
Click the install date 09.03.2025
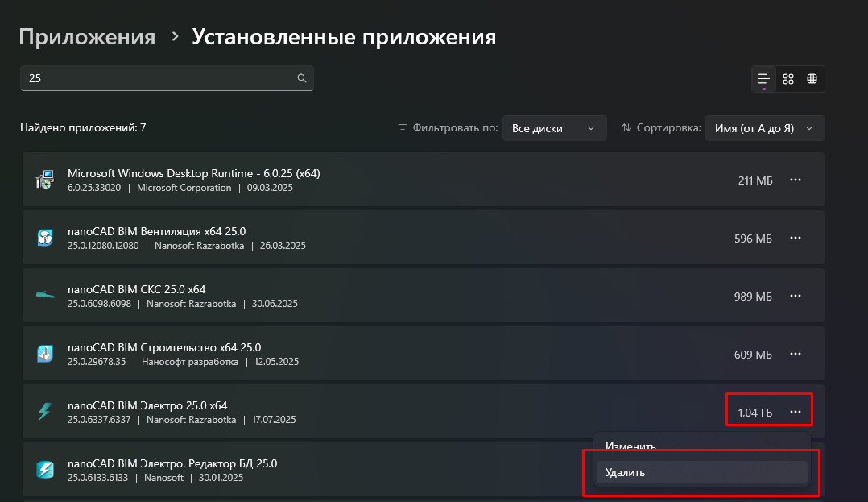click(x=270, y=188)
